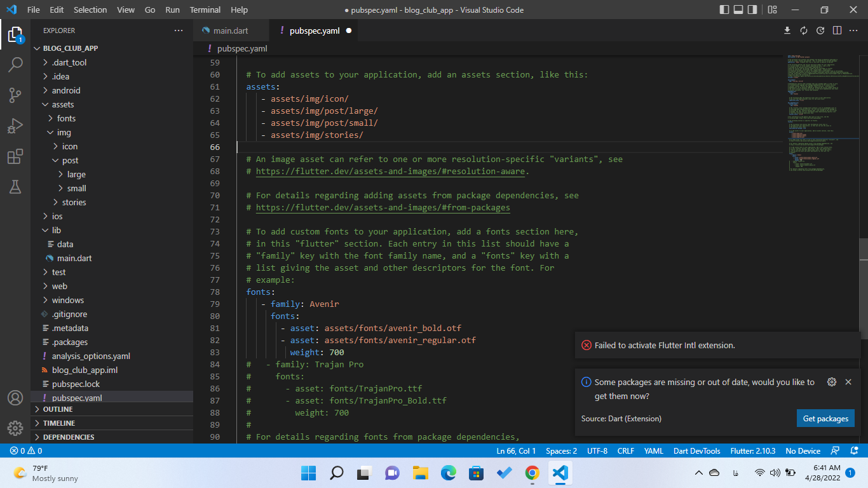Open the Extensions view
Image resolution: width=868 pixels, height=488 pixels.
click(x=15, y=156)
